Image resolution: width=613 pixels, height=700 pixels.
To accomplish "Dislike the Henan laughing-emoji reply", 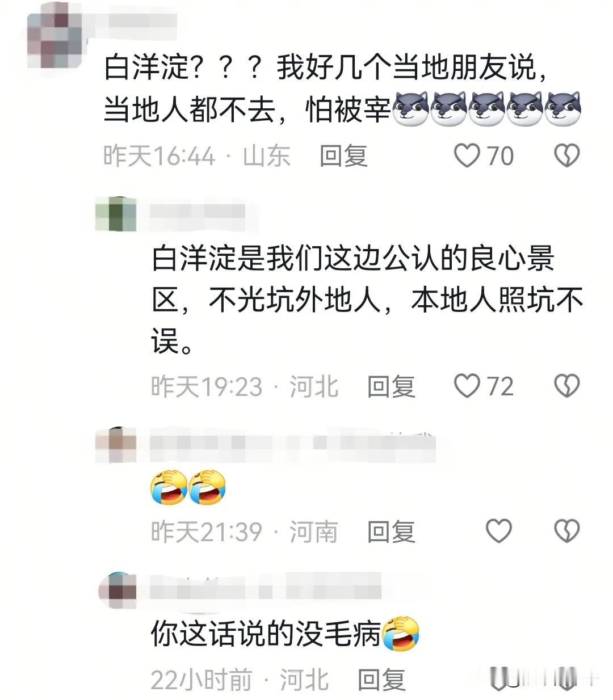I will click(566, 531).
